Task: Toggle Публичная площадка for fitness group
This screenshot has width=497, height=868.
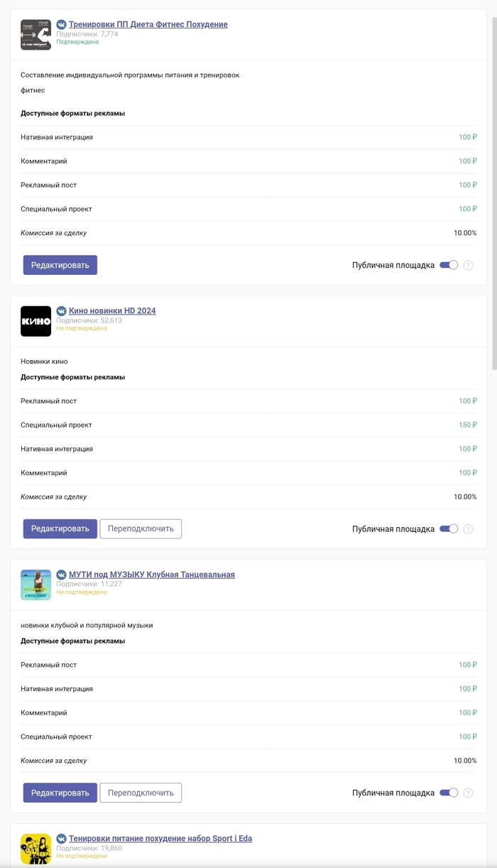Action: pos(449,265)
